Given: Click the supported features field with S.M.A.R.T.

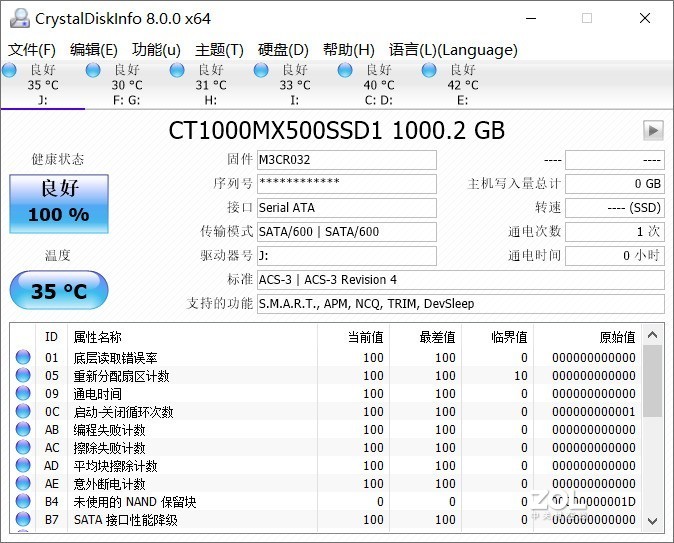Looking at the screenshot, I should pos(461,304).
